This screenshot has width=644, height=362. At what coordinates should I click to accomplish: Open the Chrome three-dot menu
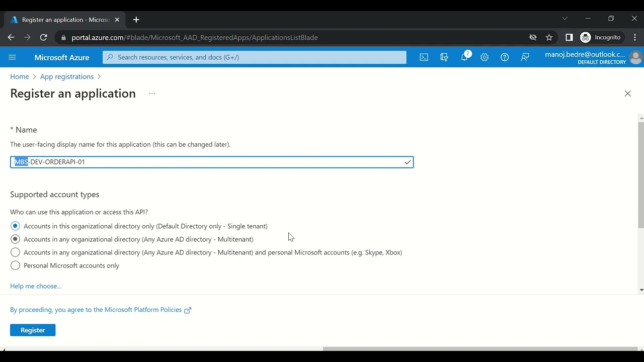(635, 37)
